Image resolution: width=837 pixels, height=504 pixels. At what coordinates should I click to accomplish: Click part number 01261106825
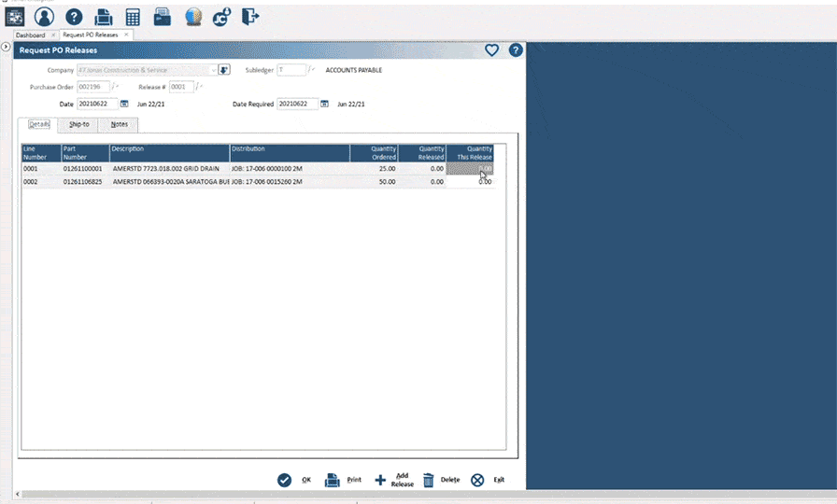[x=85, y=182]
